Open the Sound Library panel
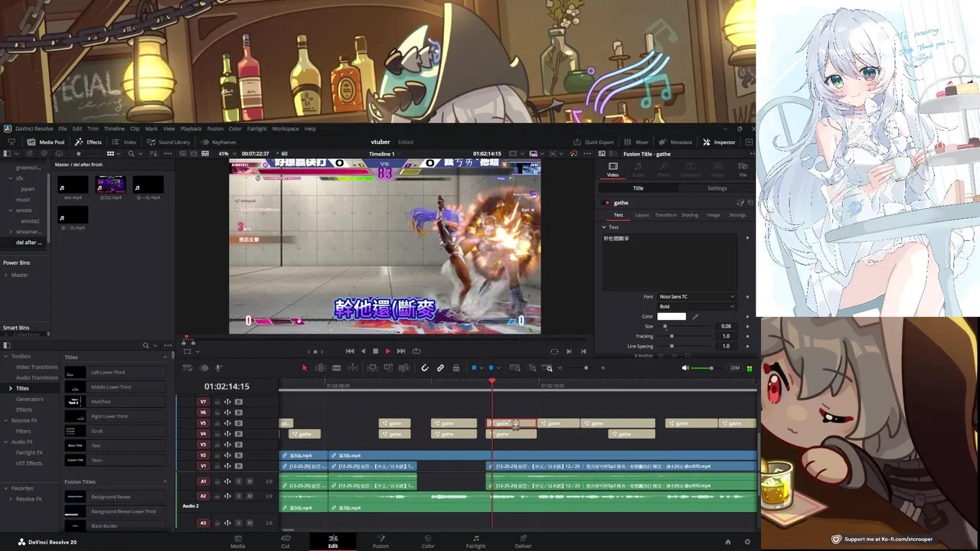Screen dimensions: 980x551 pyautogui.click(x=168, y=142)
